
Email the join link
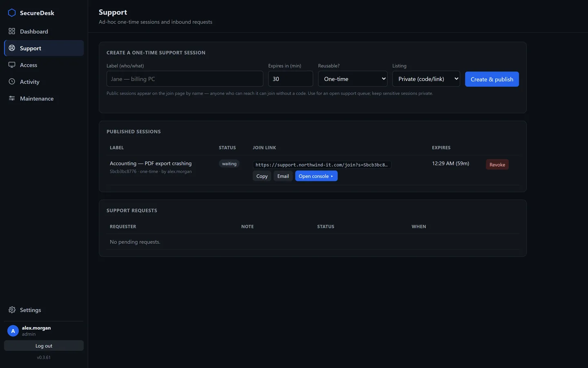pos(283,176)
